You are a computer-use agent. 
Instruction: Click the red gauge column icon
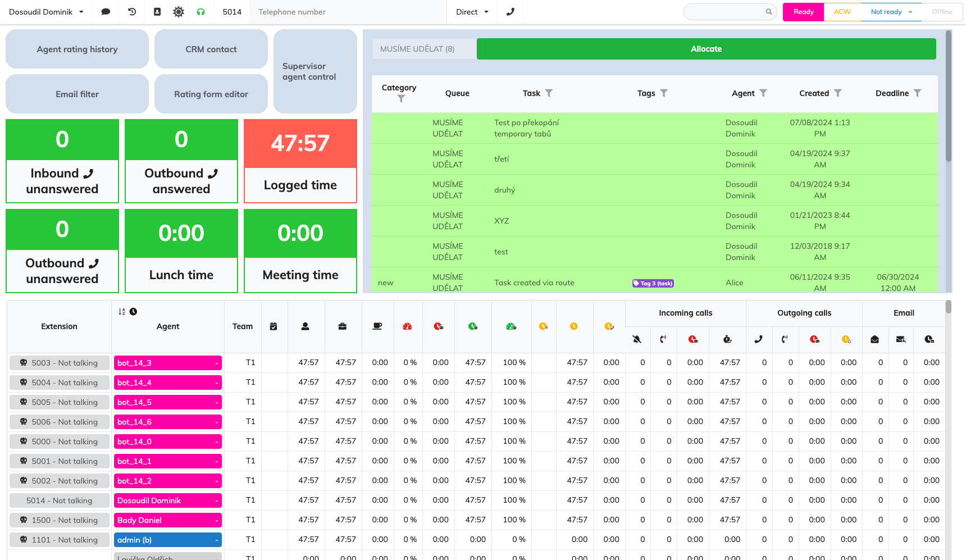point(407,326)
